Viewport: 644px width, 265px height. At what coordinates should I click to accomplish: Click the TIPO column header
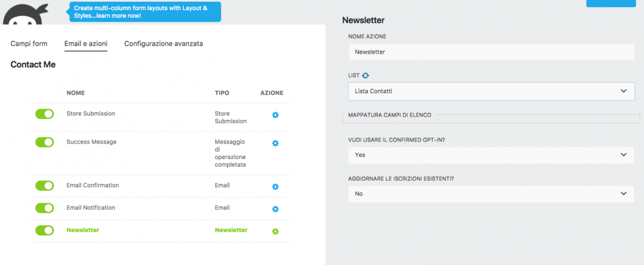click(222, 93)
